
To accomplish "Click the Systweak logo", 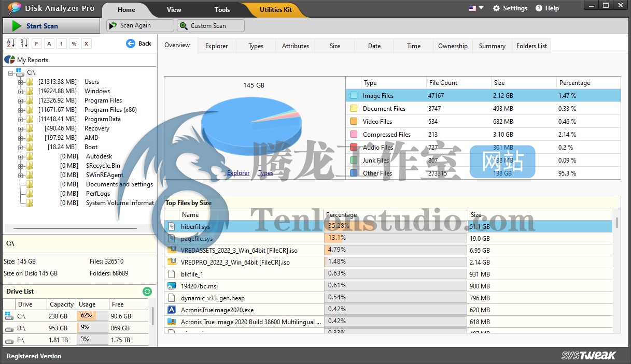I will (588, 355).
